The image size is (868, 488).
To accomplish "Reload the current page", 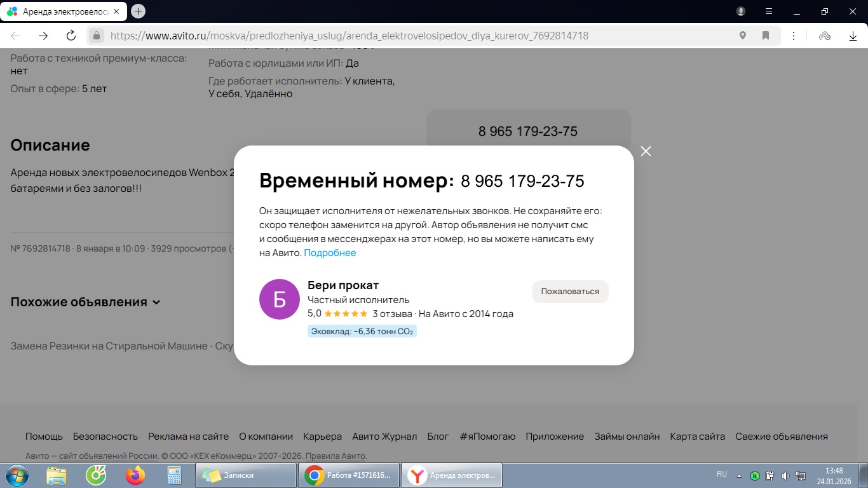I will 71,36.
